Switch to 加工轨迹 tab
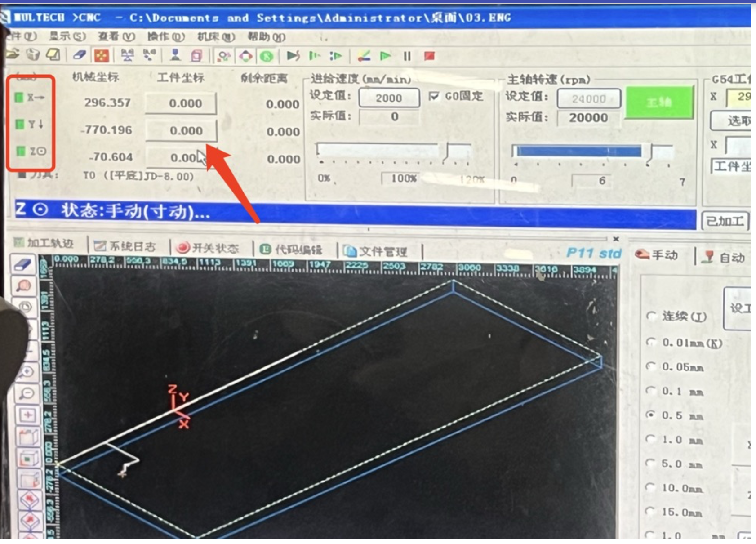Image resolution: width=756 pixels, height=544 pixels. point(43,243)
